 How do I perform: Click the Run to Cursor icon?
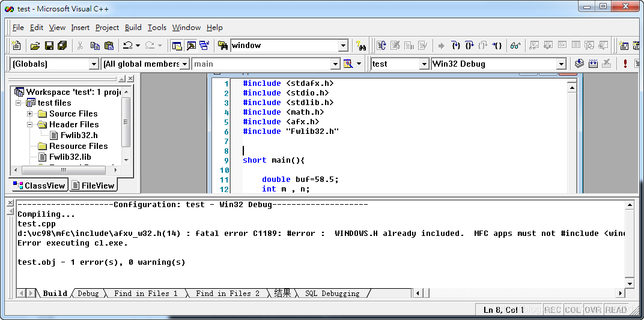tap(497, 46)
